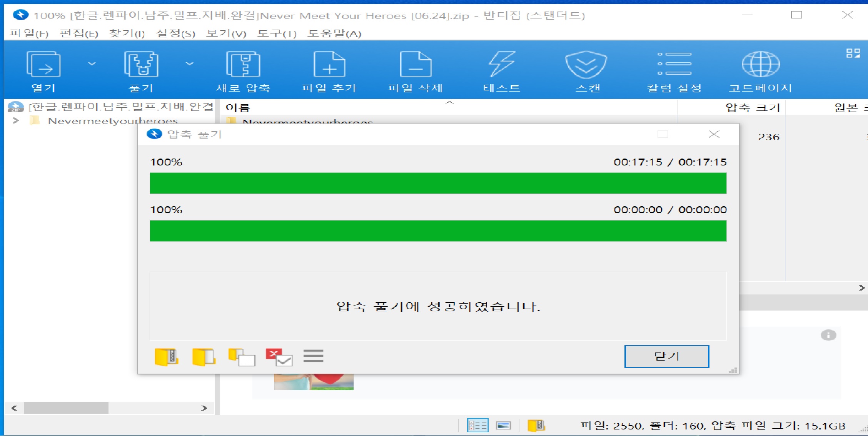
Task: Click the 코드페이지 (Codepage) globe icon
Action: click(x=760, y=65)
